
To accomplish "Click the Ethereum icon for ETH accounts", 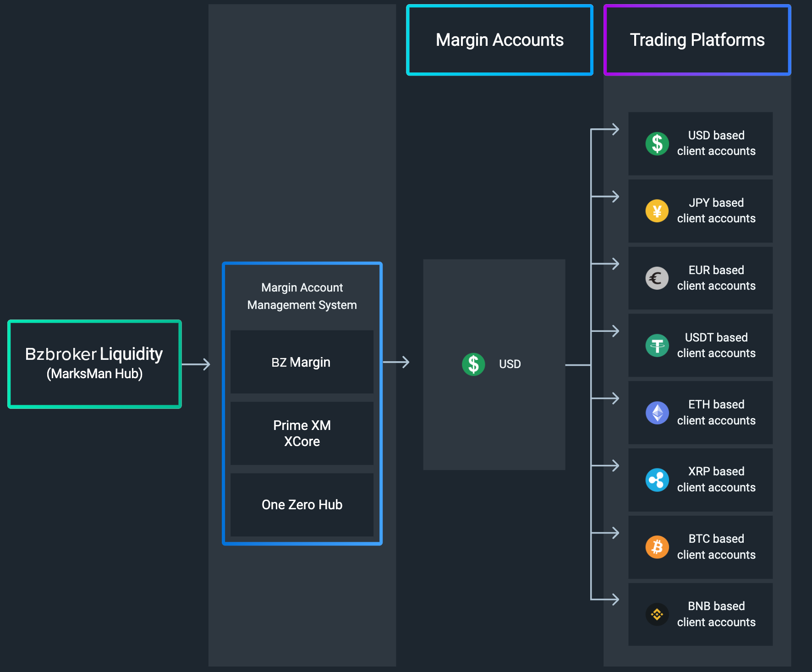I will click(657, 413).
